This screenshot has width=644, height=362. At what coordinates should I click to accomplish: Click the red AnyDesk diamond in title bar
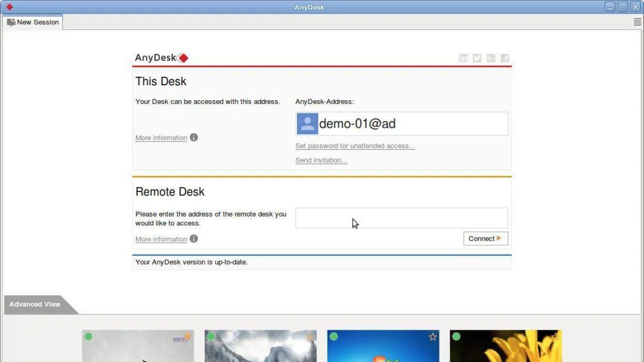pos(10,7)
